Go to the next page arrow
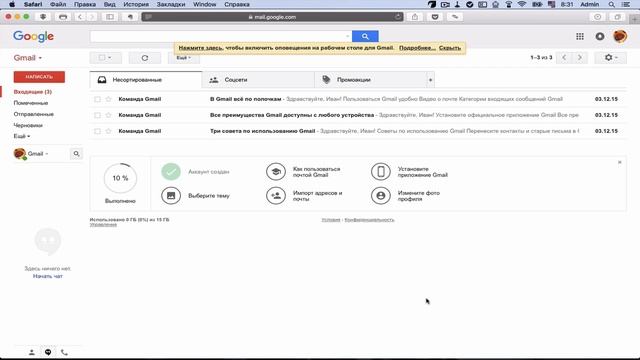 579,58
